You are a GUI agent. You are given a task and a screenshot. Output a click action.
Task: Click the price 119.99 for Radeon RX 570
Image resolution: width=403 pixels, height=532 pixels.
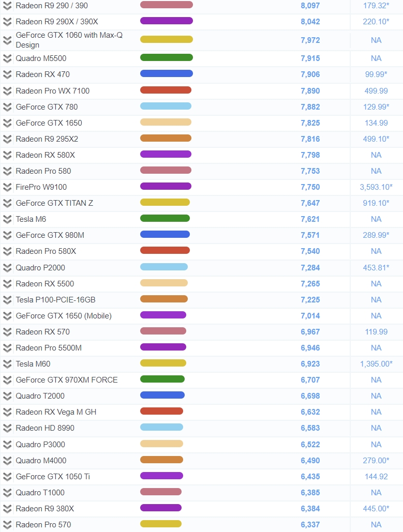[376, 332]
